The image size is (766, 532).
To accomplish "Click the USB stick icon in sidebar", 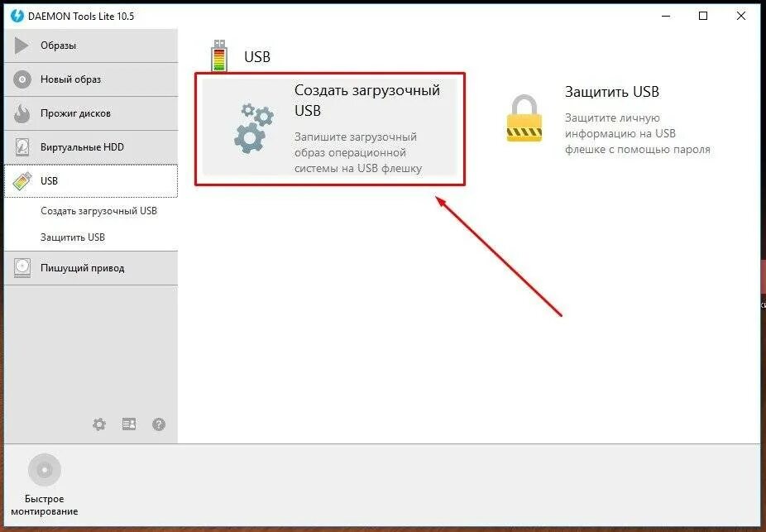I will (22, 181).
